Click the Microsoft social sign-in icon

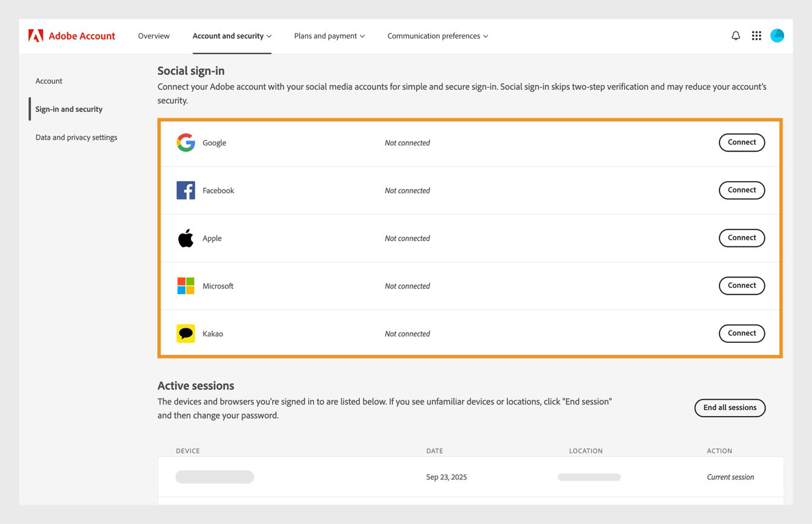click(185, 285)
